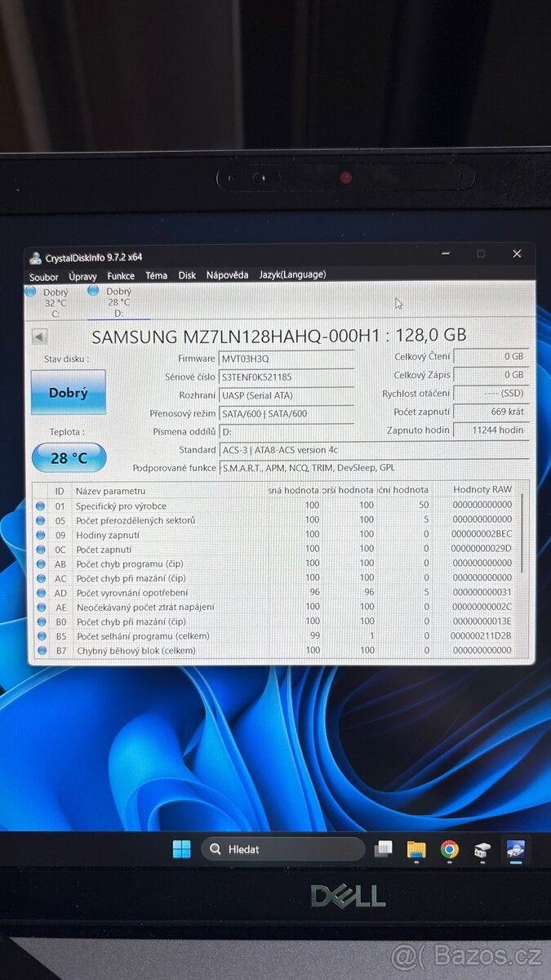
Task: Click the supported features field S.M.A.R.T., APM
Action: 374,468
